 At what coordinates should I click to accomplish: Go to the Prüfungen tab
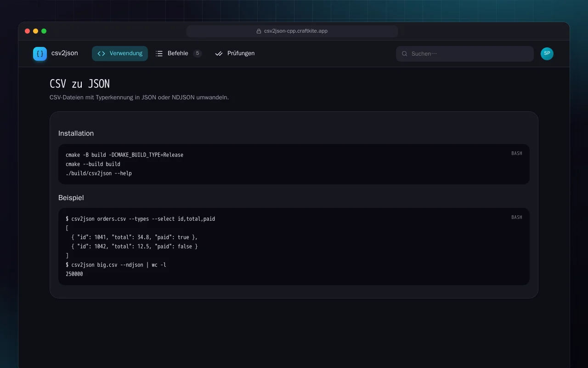235,53
